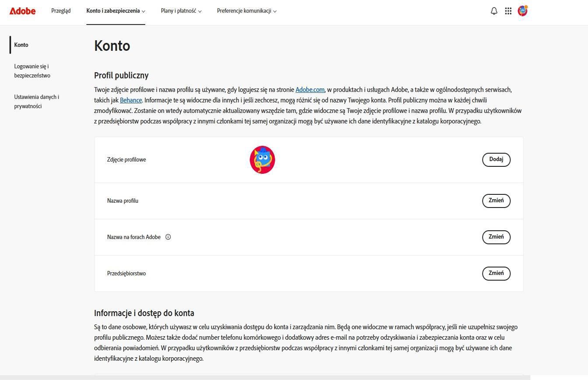588x380 pixels.
Task: Select Konto in the left sidebar
Action: coord(21,45)
